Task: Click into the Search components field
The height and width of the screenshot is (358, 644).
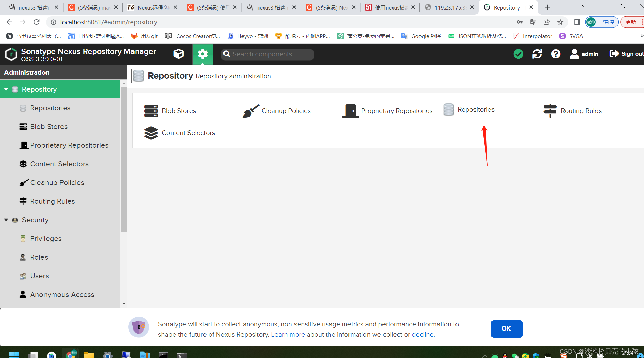Action: (x=268, y=54)
